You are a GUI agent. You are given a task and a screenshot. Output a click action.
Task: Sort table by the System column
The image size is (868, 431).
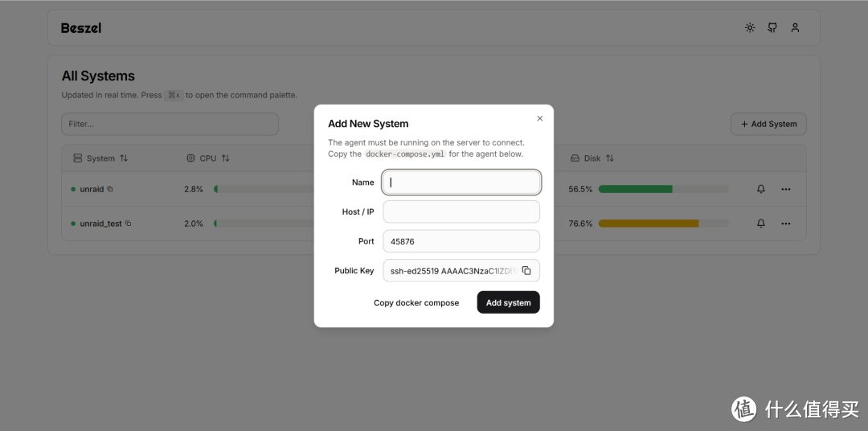(x=100, y=158)
